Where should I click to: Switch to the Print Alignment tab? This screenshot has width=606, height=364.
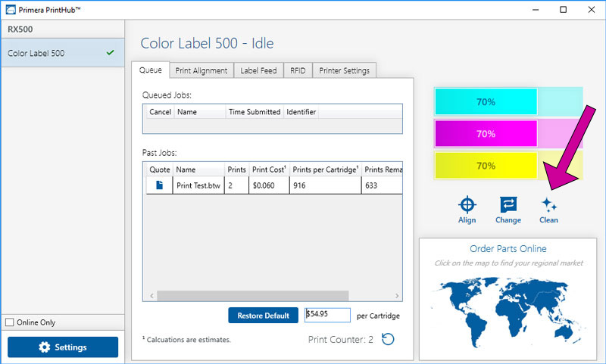(x=201, y=70)
